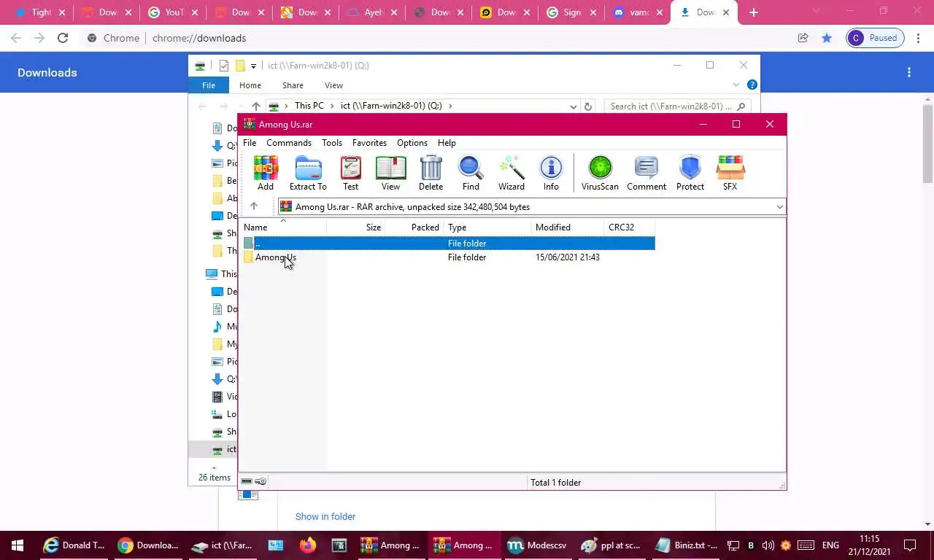
Task: Open the Options menu
Action: click(412, 143)
